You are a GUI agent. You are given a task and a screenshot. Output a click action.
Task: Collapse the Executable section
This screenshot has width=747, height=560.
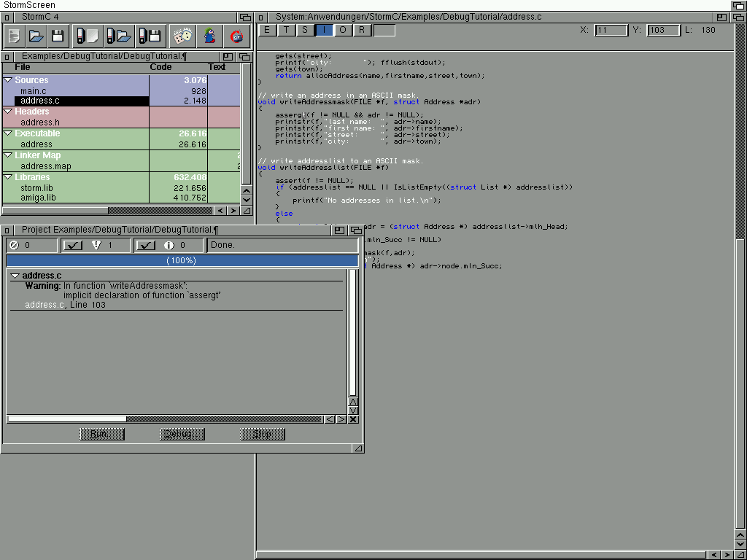coord(7,133)
